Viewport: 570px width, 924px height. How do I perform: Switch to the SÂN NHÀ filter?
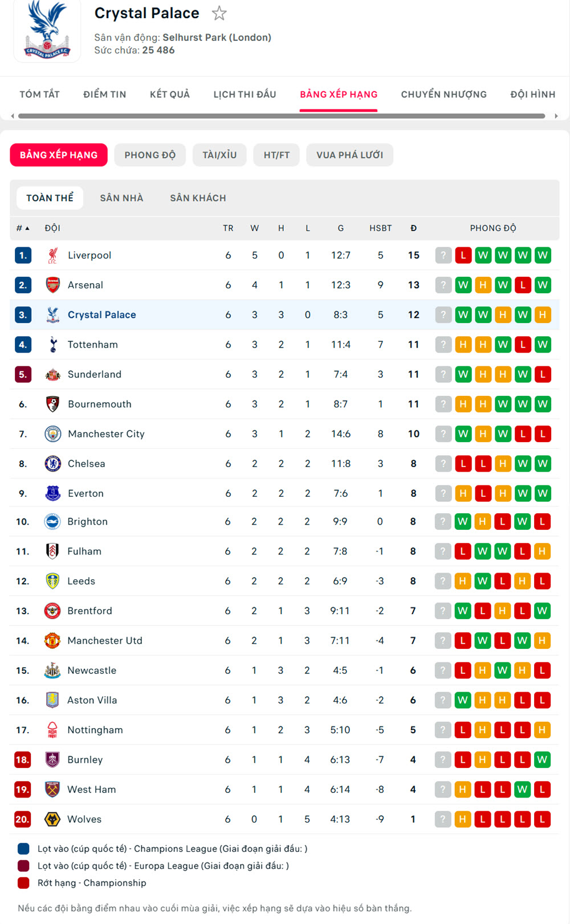point(121,198)
